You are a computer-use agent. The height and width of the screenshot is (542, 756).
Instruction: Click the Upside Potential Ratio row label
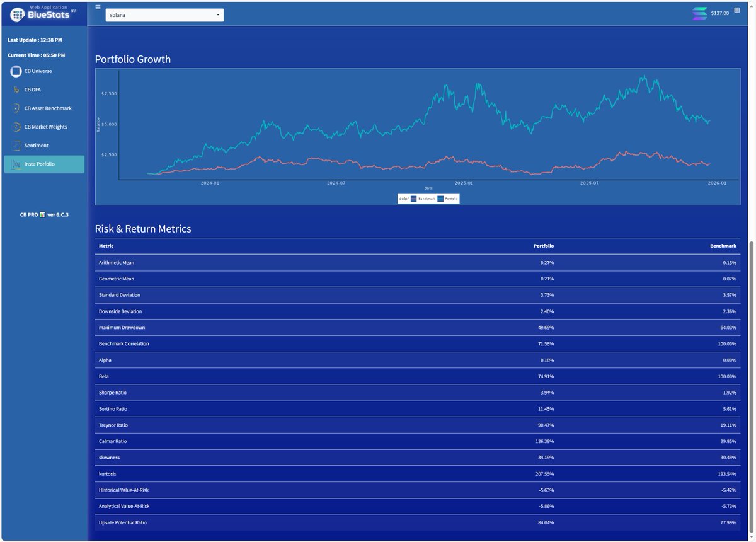click(x=123, y=522)
